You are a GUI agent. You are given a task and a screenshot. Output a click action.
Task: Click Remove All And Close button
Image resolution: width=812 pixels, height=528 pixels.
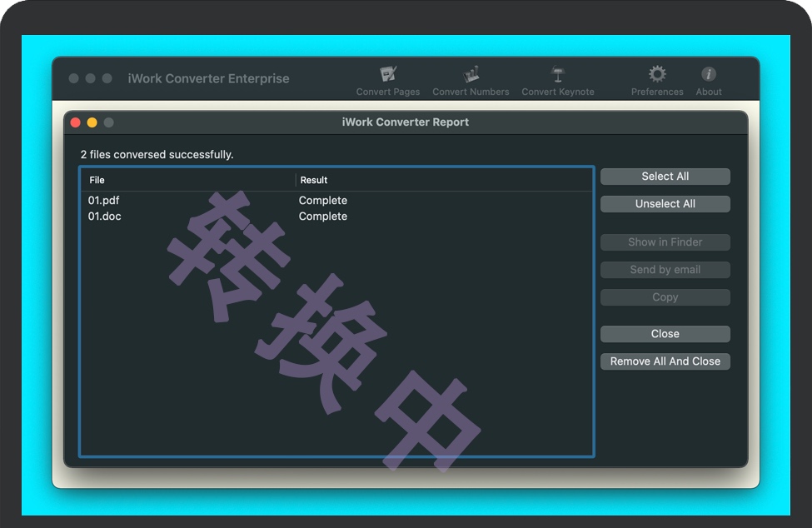click(x=665, y=361)
